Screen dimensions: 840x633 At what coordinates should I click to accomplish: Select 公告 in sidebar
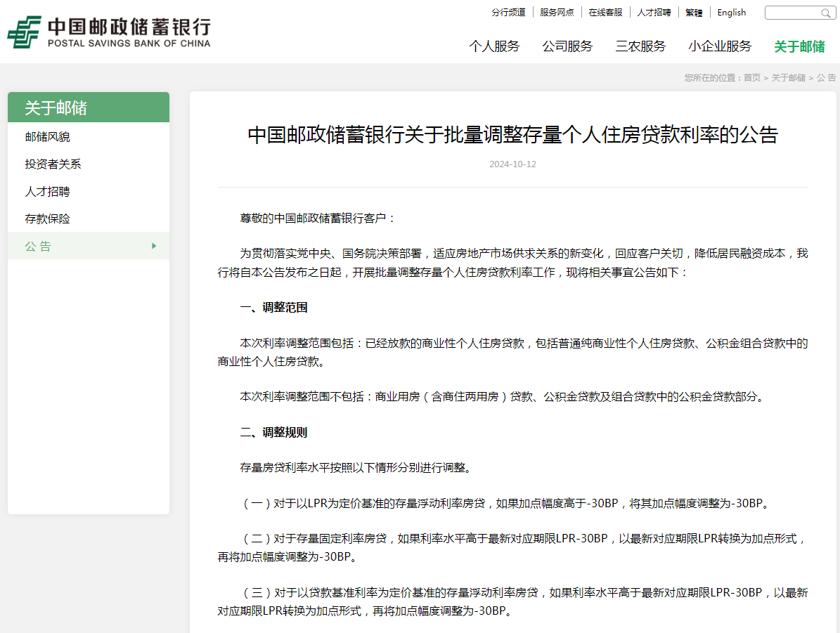[x=89, y=246]
